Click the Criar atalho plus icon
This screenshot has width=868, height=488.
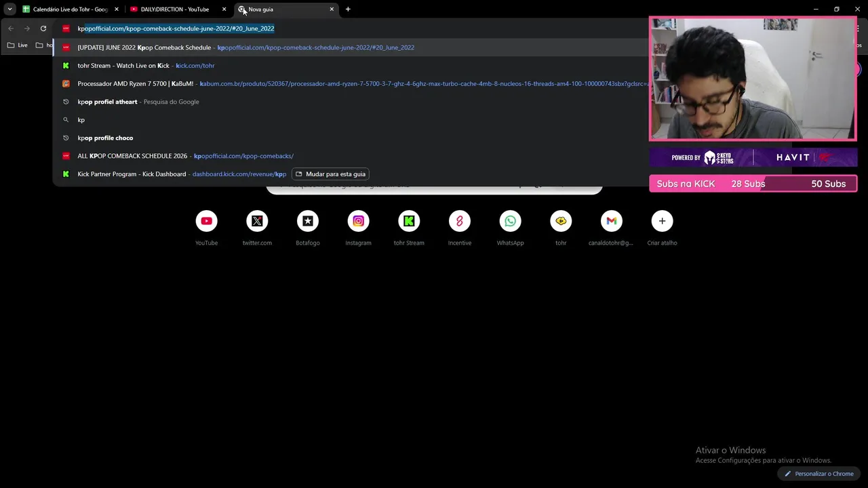662,221
